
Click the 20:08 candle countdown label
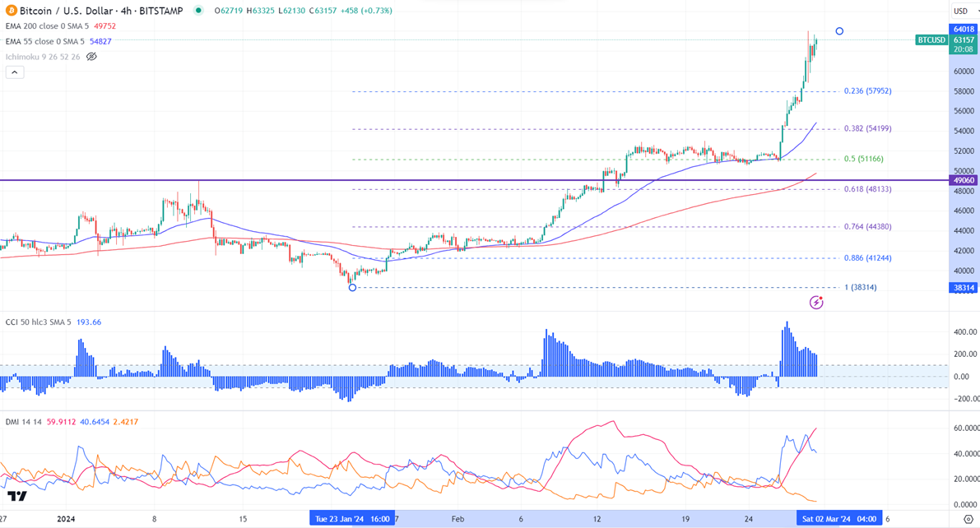[963, 49]
